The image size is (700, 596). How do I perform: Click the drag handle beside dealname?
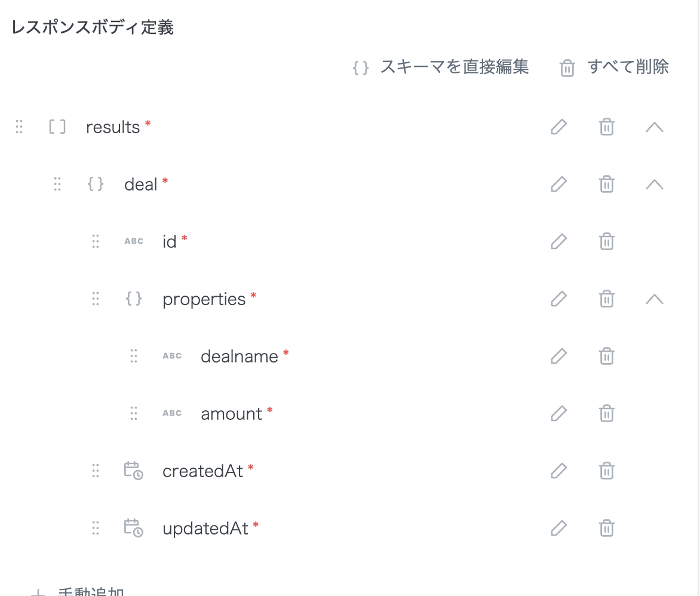[x=134, y=357]
